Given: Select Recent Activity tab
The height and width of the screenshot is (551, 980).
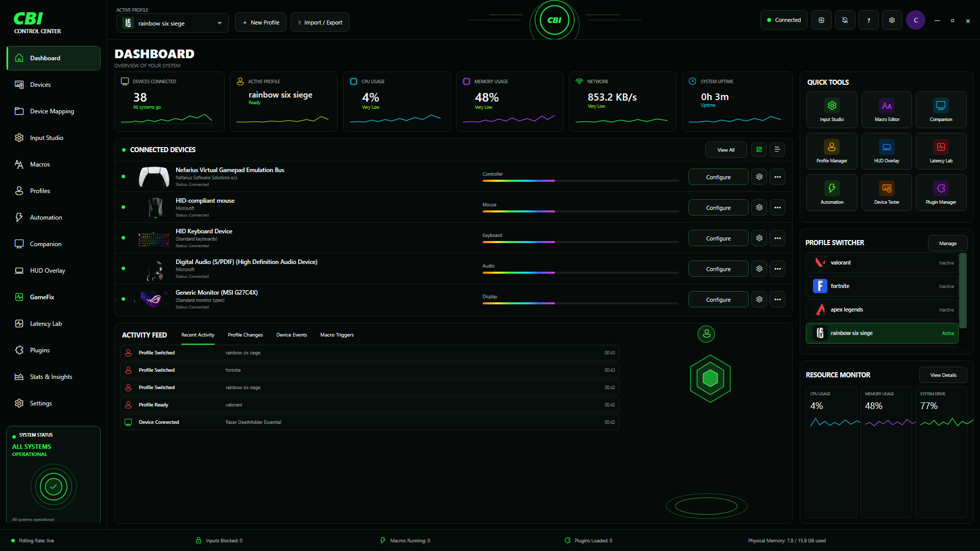Looking at the screenshot, I should pyautogui.click(x=198, y=335).
